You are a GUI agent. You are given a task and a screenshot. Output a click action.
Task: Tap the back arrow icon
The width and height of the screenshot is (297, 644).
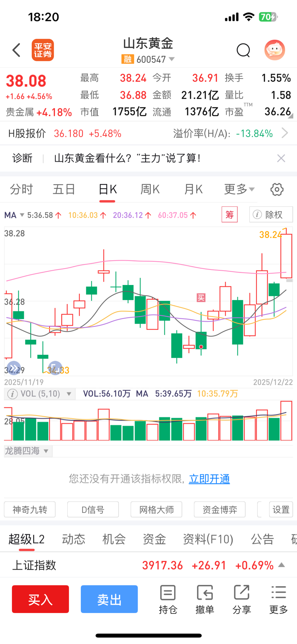(16, 50)
